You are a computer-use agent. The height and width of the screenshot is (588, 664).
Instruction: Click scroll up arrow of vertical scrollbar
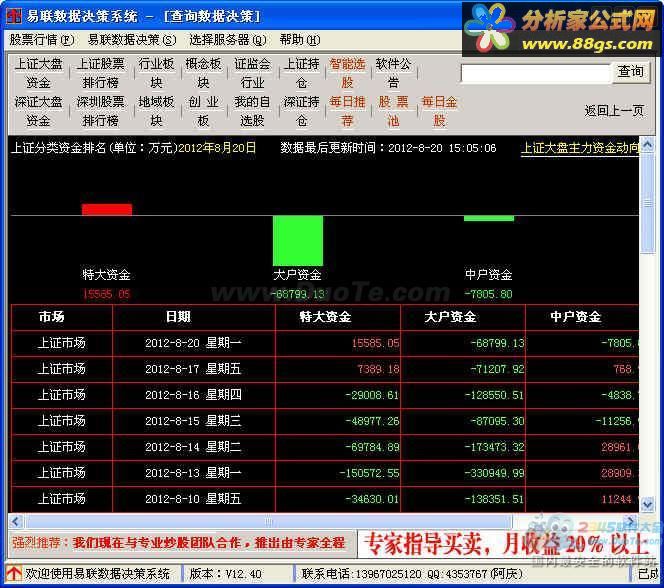(x=647, y=146)
